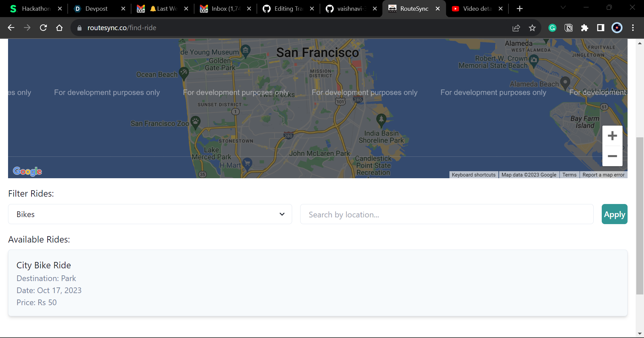The width and height of the screenshot is (644, 338).
Task: Click the Ocean Beach map pin
Action: pos(184,73)
